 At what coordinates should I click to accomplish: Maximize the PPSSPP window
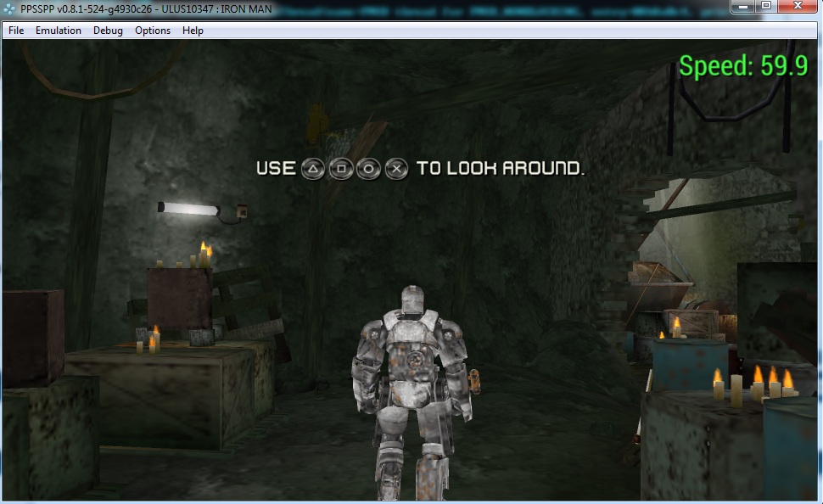(x=765, y=7)
